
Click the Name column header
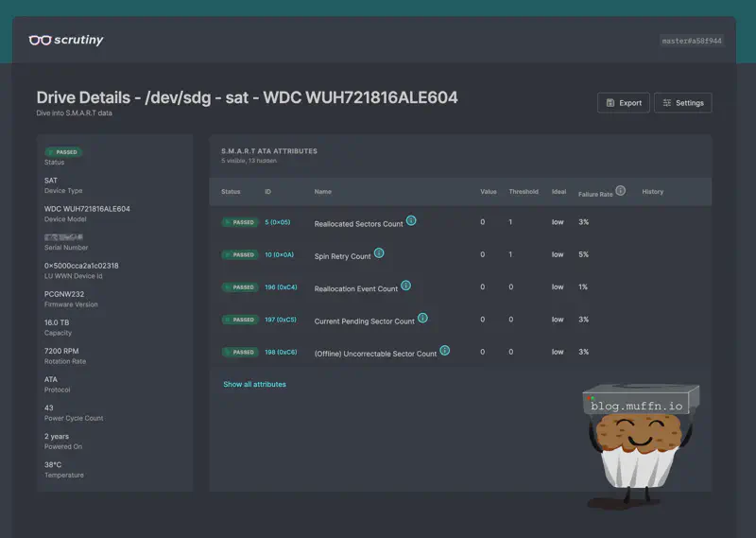323,192
